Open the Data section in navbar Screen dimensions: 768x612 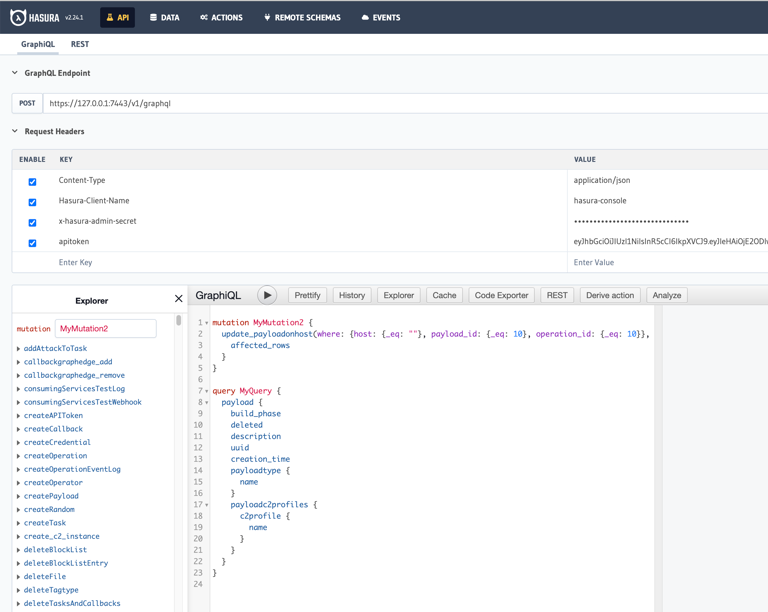(x=165, y=18)
